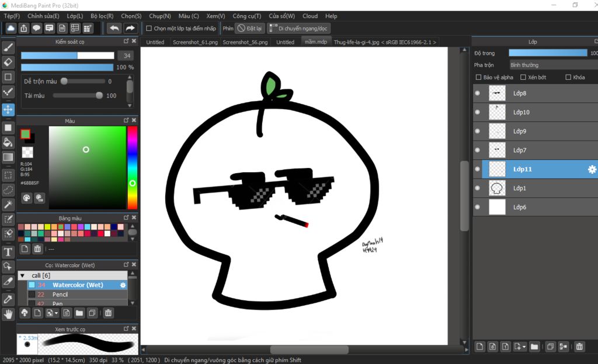Click the canvas horizontal scrollbar
The image size is (598, 364).
click(310, 349)
